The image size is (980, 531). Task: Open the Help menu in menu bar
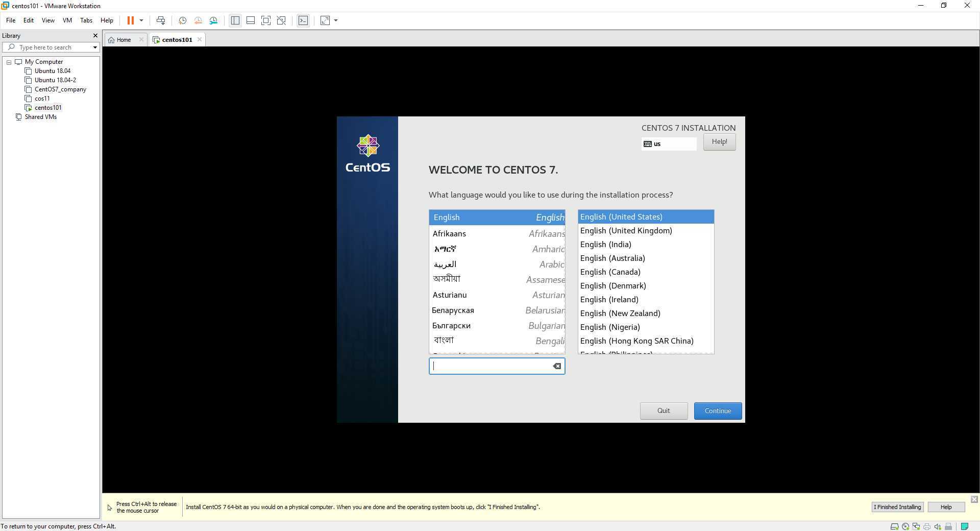point(107,20)
